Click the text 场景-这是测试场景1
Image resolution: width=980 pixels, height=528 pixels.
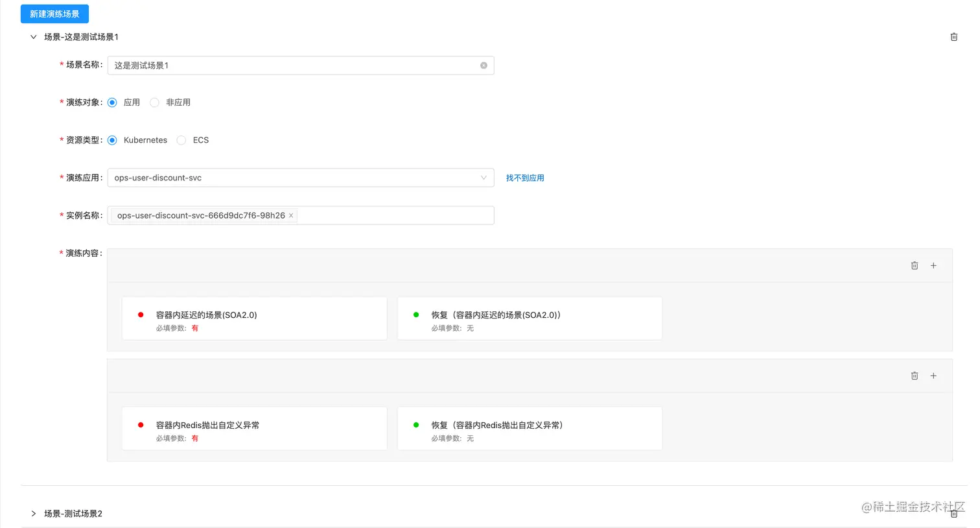(81, 37)
